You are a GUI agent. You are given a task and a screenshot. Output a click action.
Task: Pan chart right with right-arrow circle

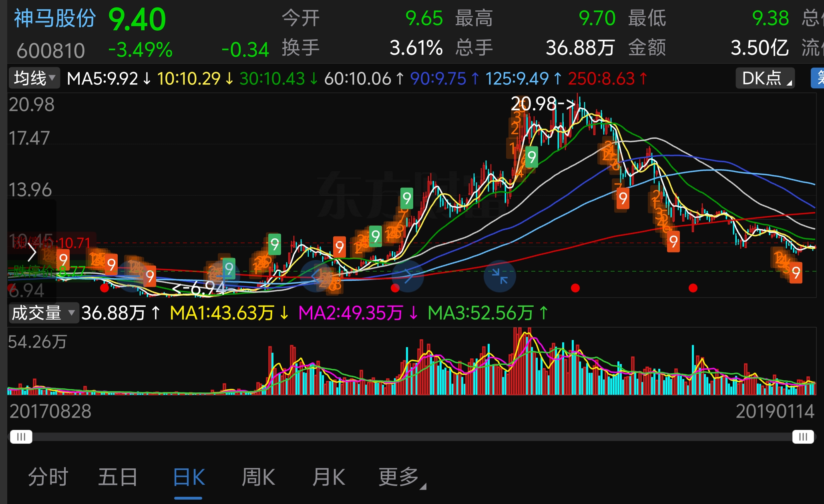click(408, 276)
